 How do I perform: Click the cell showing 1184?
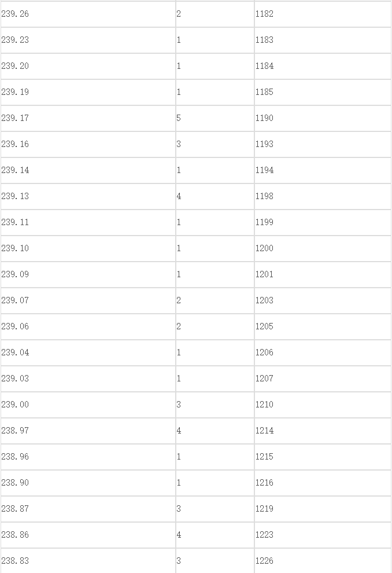point(323,66)
